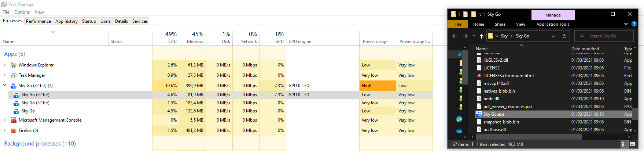Click the plain 'Sky Go' child process icon
This screenshot has width=644, height=151.
[16, 111]
